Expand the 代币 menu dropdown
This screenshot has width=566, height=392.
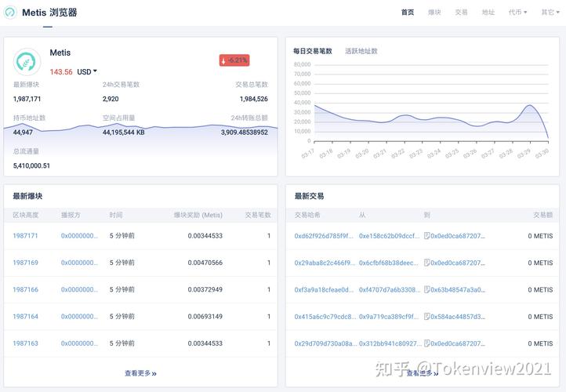coord(517,13)
